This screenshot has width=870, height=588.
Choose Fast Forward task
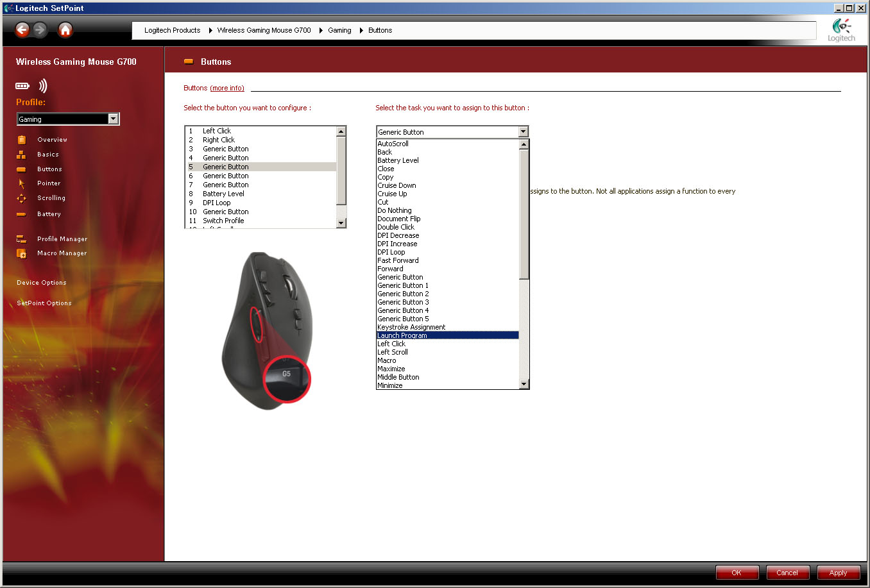click(x=448, y=260)
